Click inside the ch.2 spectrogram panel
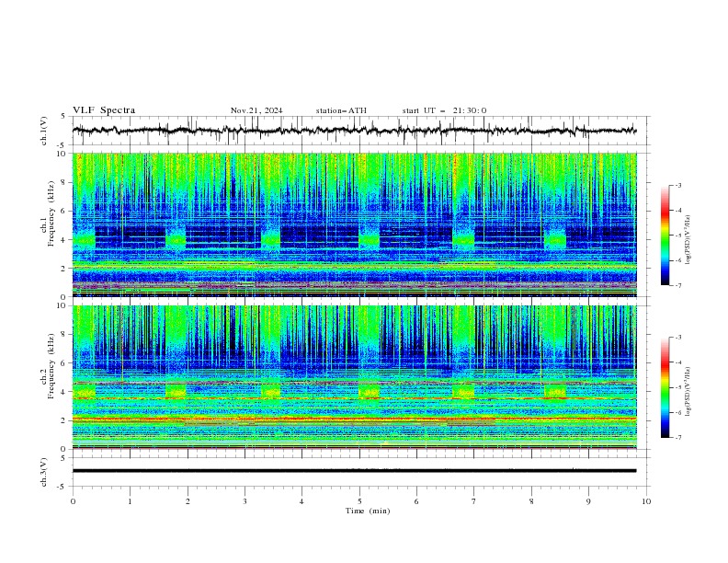Screen dimensions: 728x563 click(x=354, y=377)
